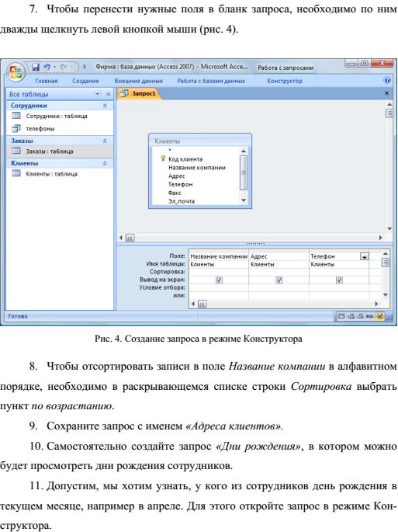This screenshot has height=532, width=398.
Task: Select the Эл_почта field
Action: click(x=182, y=201)
